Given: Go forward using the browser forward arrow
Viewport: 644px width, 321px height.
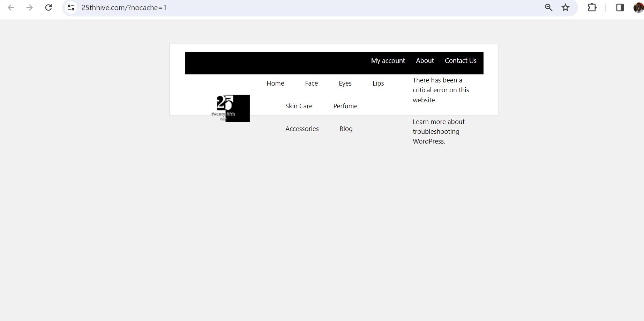Looking at the screenshot, I should tap(30, 7).
